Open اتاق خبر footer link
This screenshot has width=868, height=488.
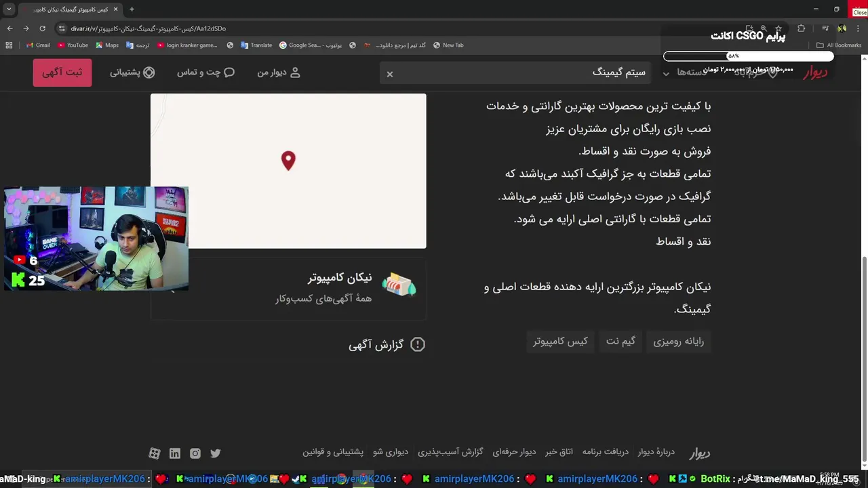559,451
